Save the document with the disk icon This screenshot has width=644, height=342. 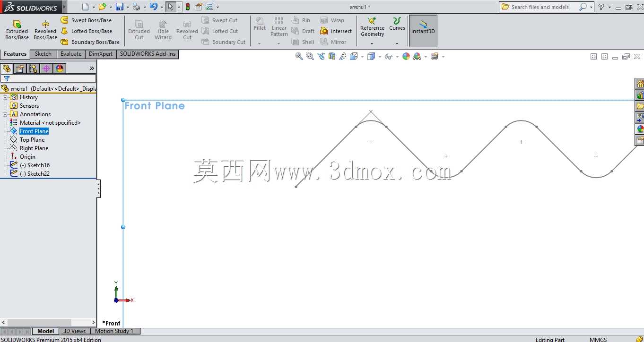[x=120, y=7]
